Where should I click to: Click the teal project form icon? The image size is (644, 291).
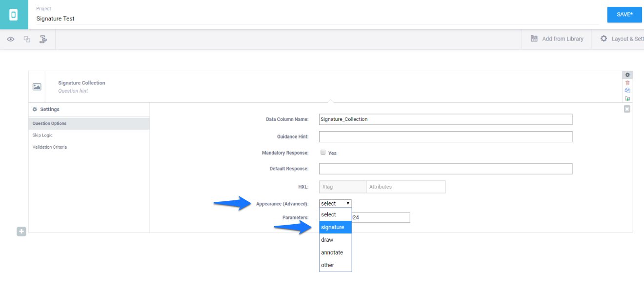(x=14, y=15)
